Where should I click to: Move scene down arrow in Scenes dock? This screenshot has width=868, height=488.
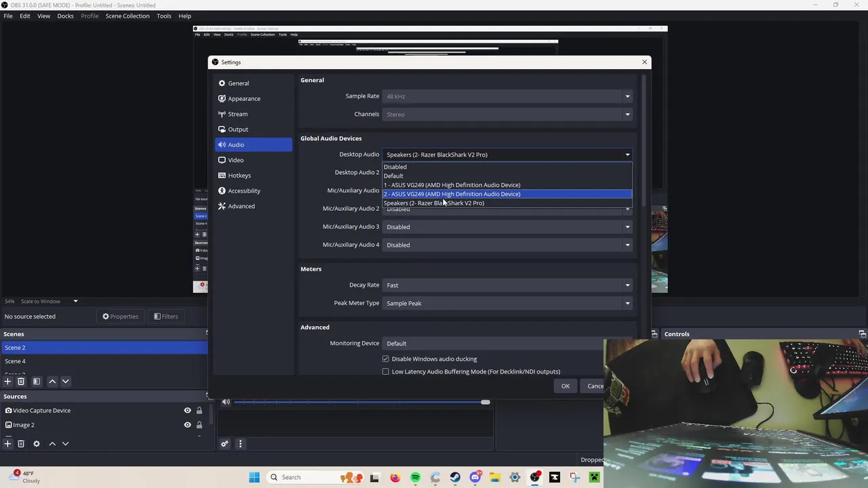66,382
